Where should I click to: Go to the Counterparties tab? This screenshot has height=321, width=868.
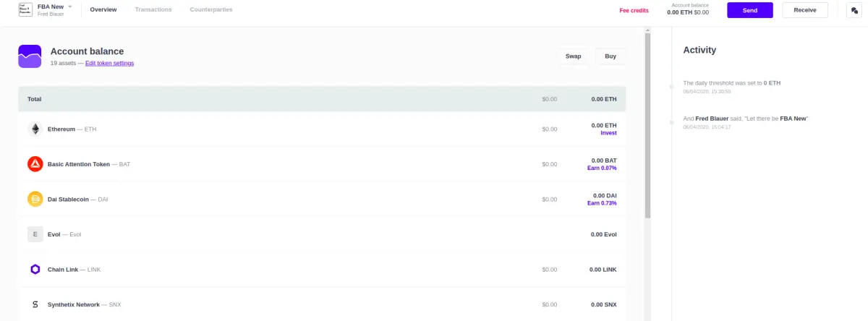(211, 10)
